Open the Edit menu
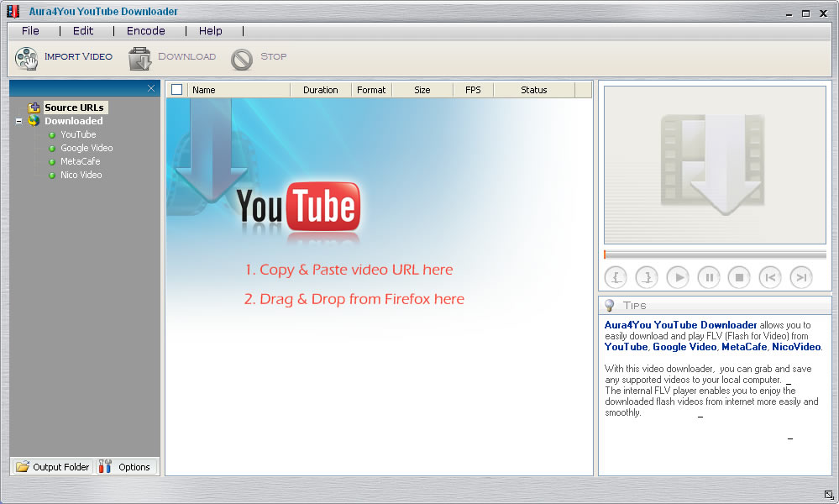This screenshot has height=504, width=839. click(x=83, y=31)
